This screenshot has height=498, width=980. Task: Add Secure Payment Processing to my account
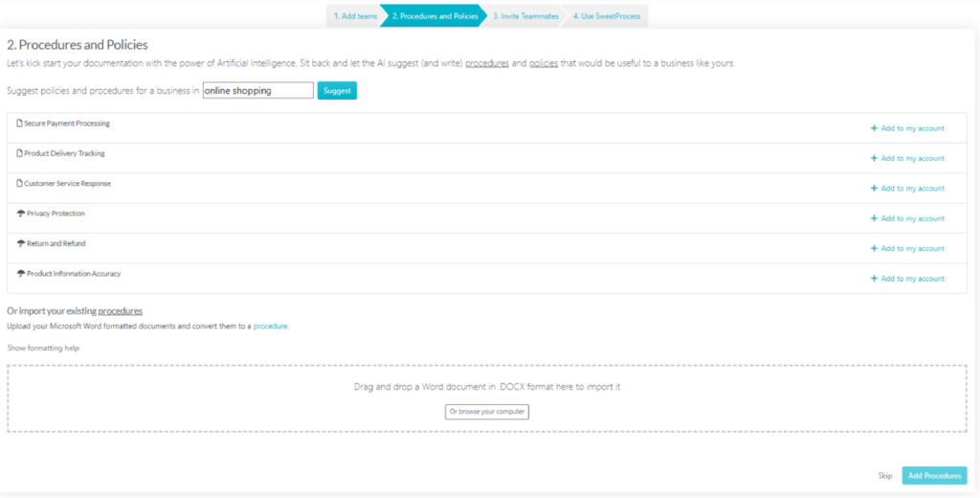point(907,128)
